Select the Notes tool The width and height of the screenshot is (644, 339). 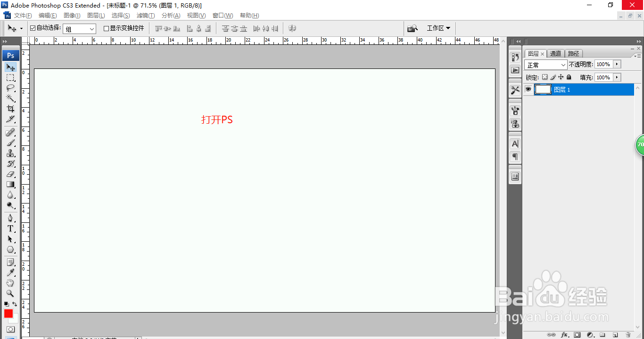pyautogui.click(x=10, y=262)
